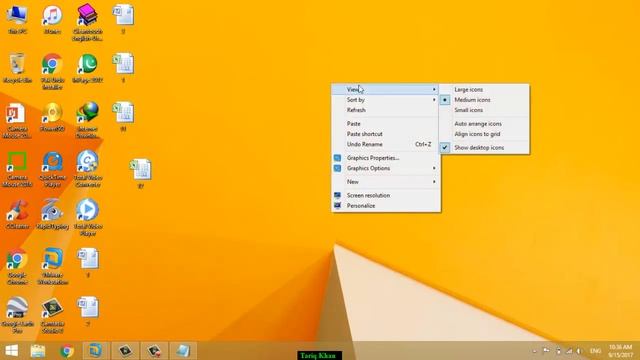The image size is (640, 360).
Task: Switch to Camtasia Recorder taskbar button
Action: point(154,351)
